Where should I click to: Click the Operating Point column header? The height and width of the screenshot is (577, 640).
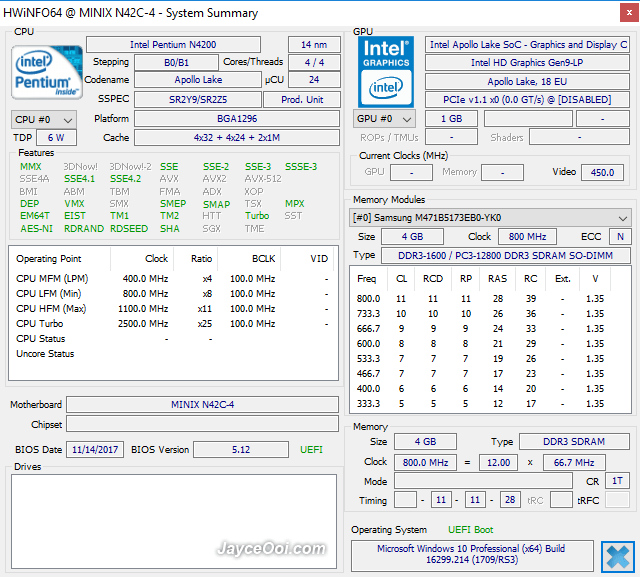pos(49,259)
